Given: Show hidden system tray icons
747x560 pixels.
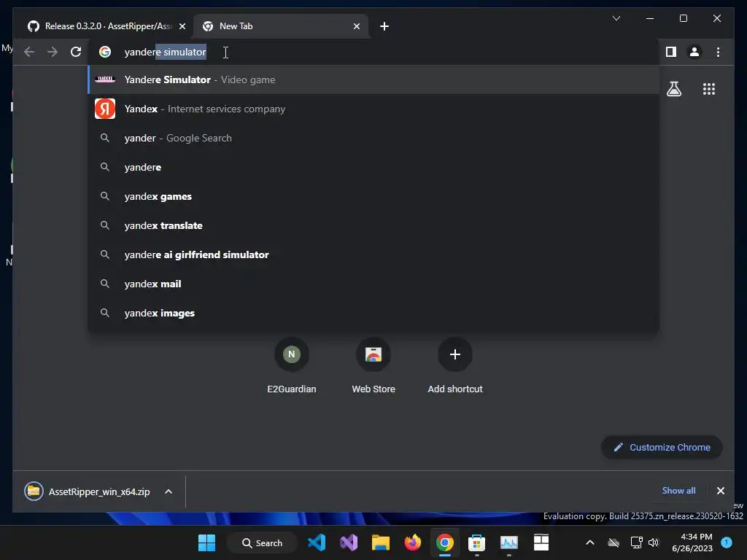Looking at the screenshot, I should [x=589, y=542].
